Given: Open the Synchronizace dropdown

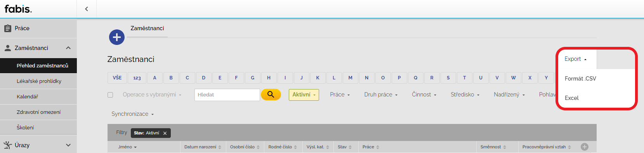Looking at the screenshot, I should click(x=133, y=114).
